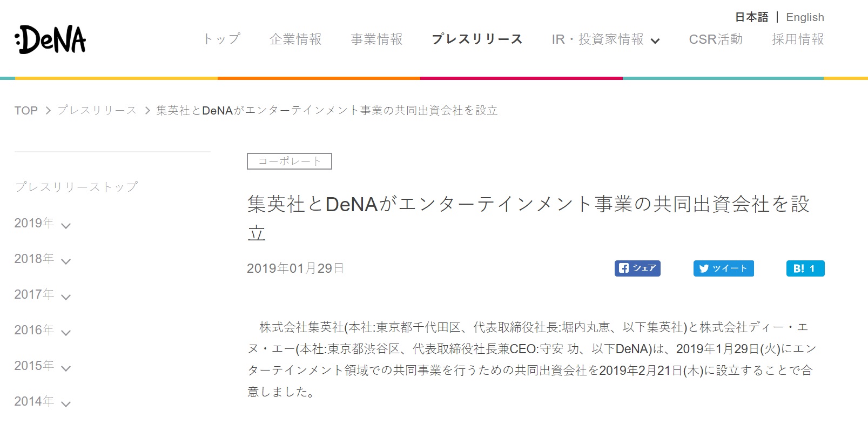
Task: Bookmark with Hatena B! button
Action: [x=805, y=268]
